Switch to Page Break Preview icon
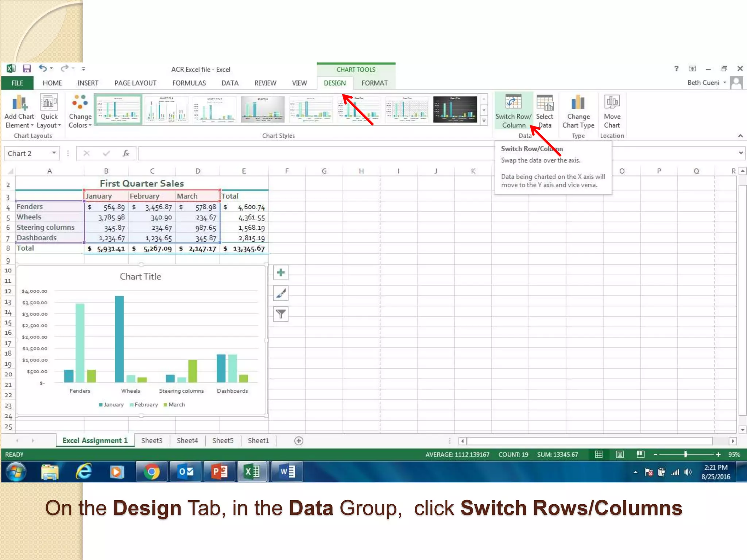Image resolution: width=747 pixels, height=560 pixels. [640, 454]
